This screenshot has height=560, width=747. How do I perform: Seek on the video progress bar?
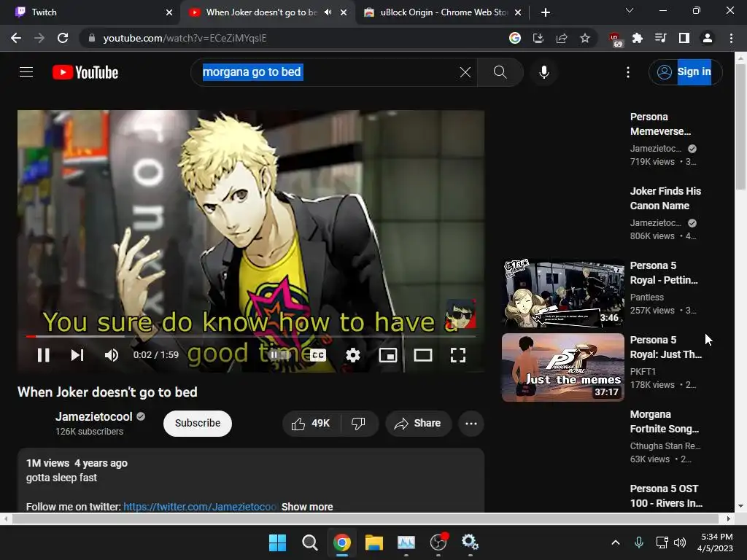pos(251,336)
